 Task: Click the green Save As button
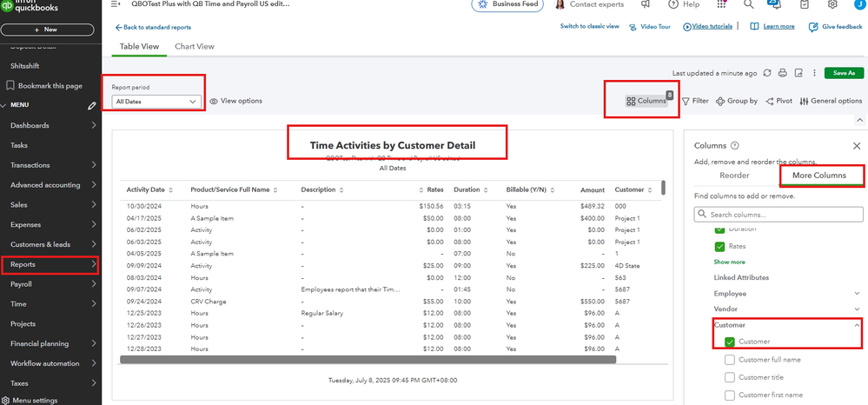pyautogui.click(x=844, y=73)
